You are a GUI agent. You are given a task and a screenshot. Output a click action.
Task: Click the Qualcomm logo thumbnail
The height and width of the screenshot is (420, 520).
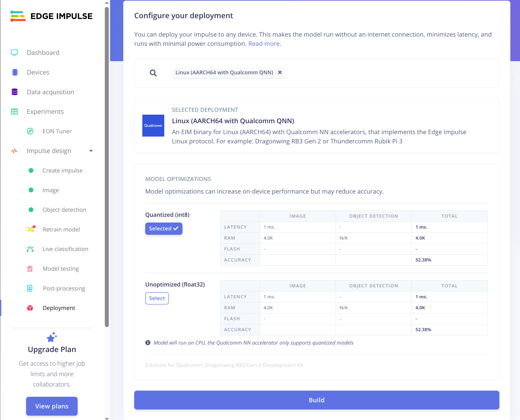coord(153,126)
